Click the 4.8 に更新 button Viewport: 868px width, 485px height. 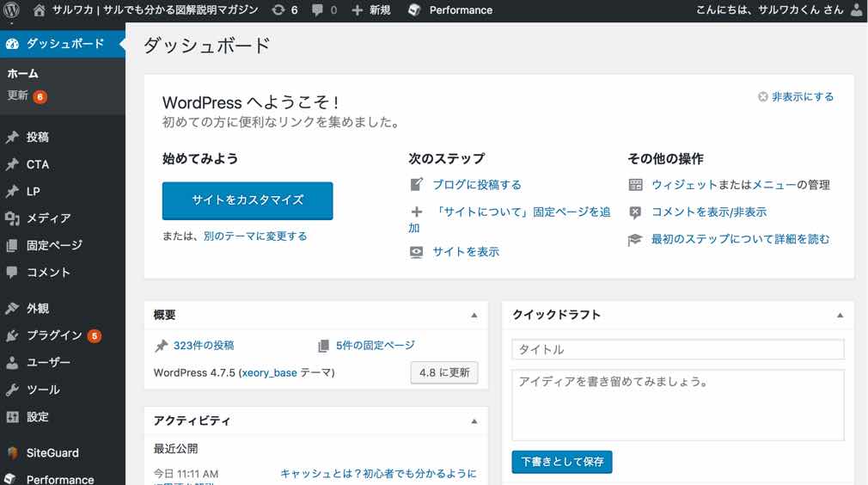444,372
